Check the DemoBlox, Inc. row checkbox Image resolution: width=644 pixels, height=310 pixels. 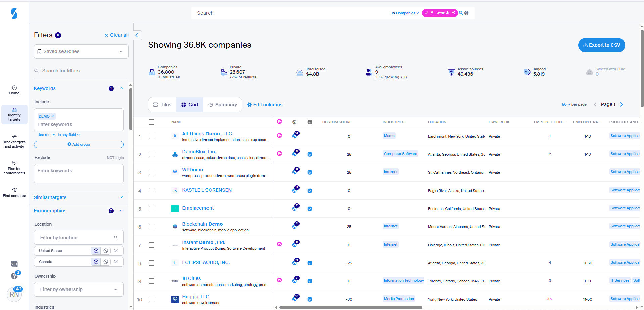click(x=152, y=154)
